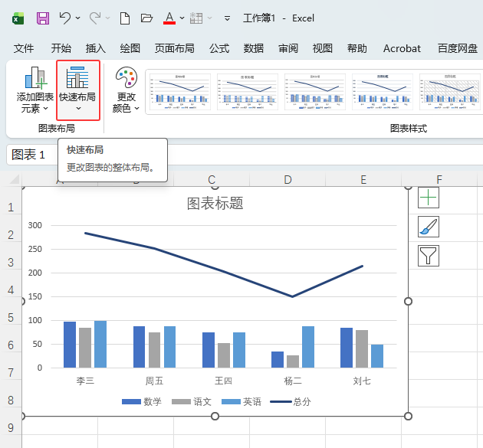
Task: Click the 杨二 axis label
Action: coord(293,381)
